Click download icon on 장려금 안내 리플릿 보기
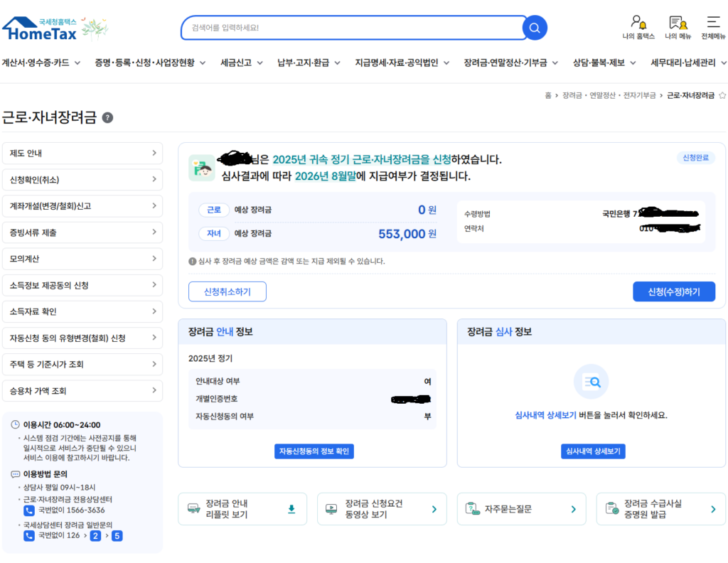The image size is (728, 563). (291, 509)
